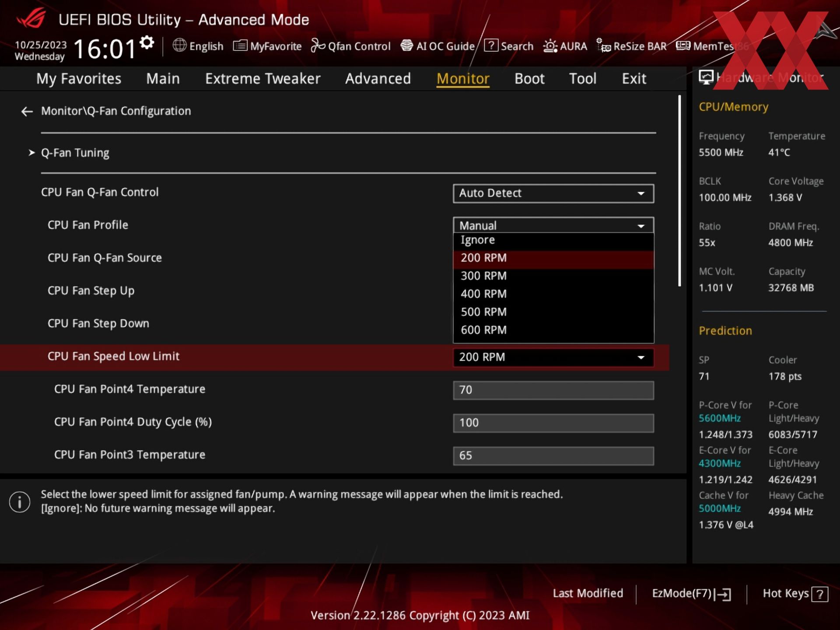Open Extreme Tweaker tab
Viewport: 840px width, 630px height.
[x=263, y=79]
